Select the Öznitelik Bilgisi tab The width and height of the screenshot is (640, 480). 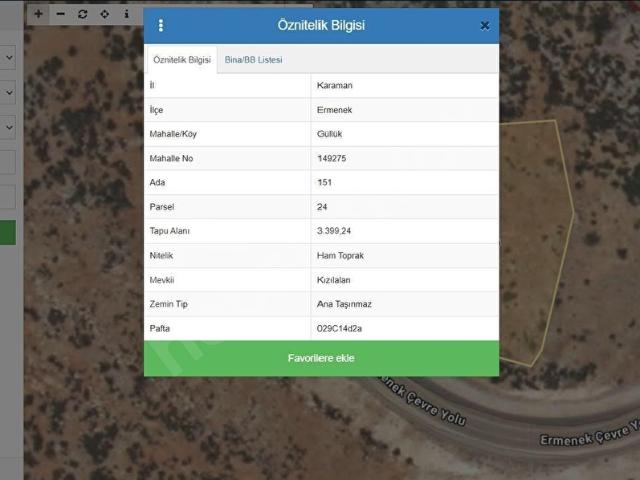coord(182,60)
